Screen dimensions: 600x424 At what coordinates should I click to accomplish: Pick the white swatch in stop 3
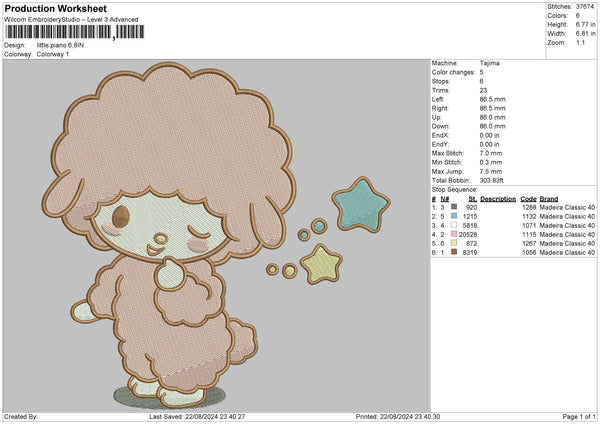454,225
